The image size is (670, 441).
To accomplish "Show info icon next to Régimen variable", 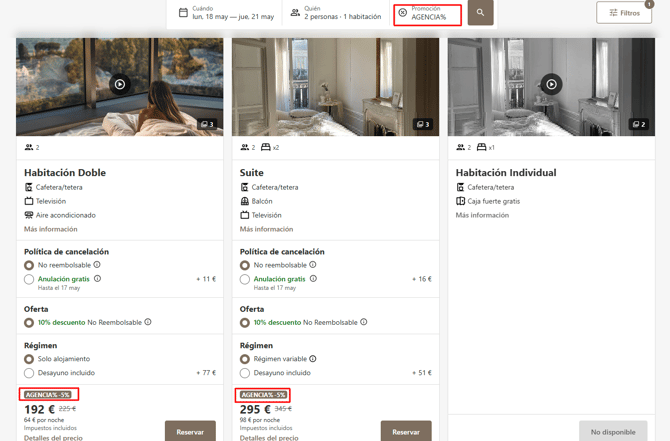I will coord(313,359).
